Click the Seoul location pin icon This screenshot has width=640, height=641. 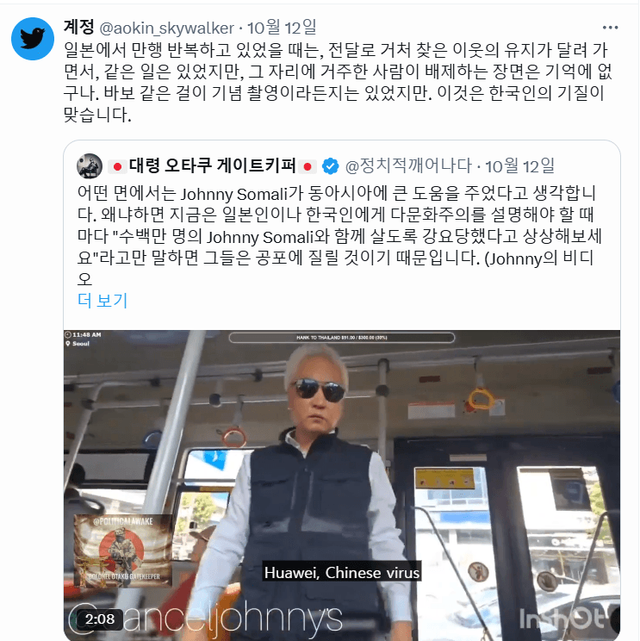(68, 344)
